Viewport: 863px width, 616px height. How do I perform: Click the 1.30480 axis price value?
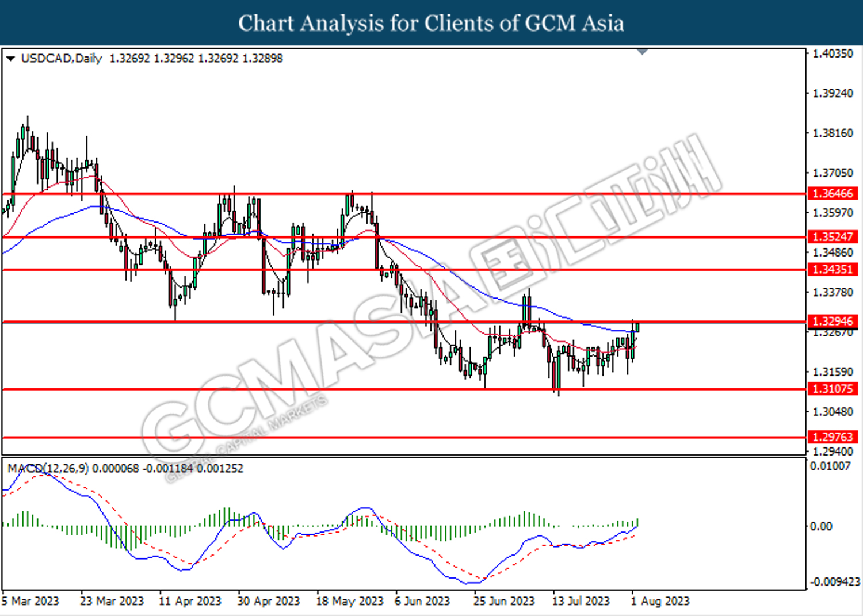click(x=833, y=411)
